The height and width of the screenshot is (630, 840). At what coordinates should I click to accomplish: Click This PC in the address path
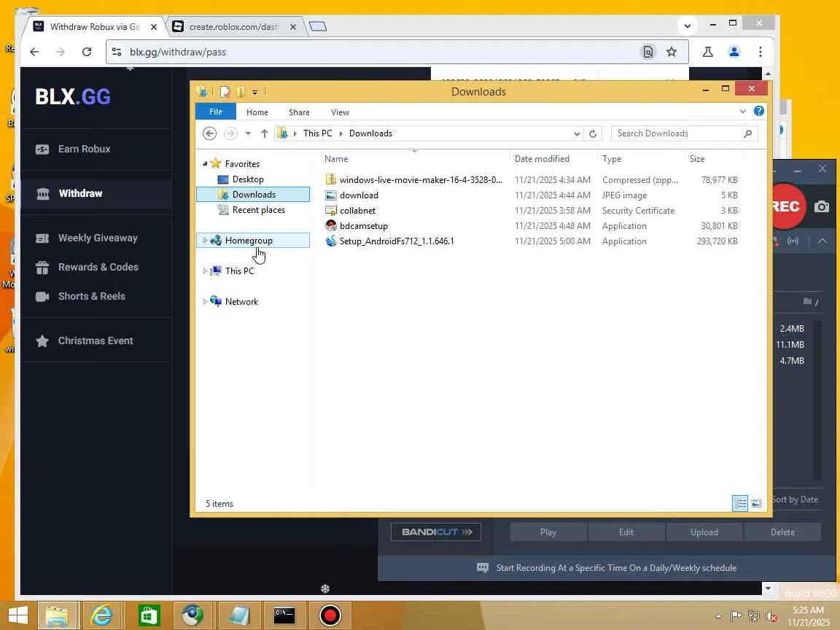coord(318,133)
